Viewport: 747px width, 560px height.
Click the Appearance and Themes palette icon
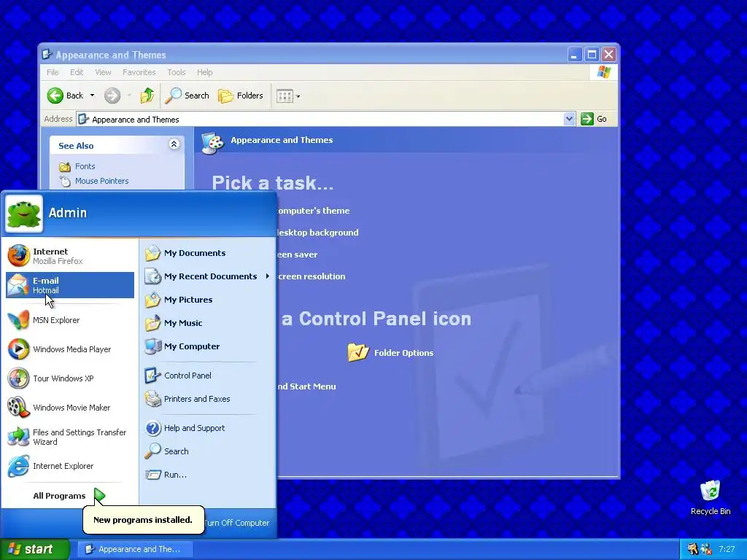212,142
